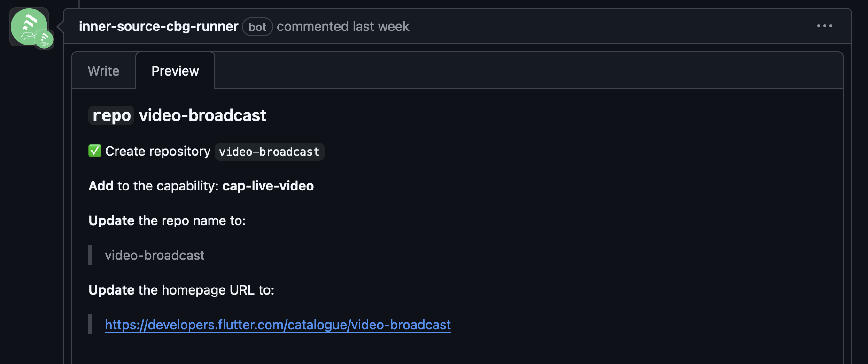868x364 pixels.
Task: Click "Update the repo name to:" line
Action: point(167,220)
